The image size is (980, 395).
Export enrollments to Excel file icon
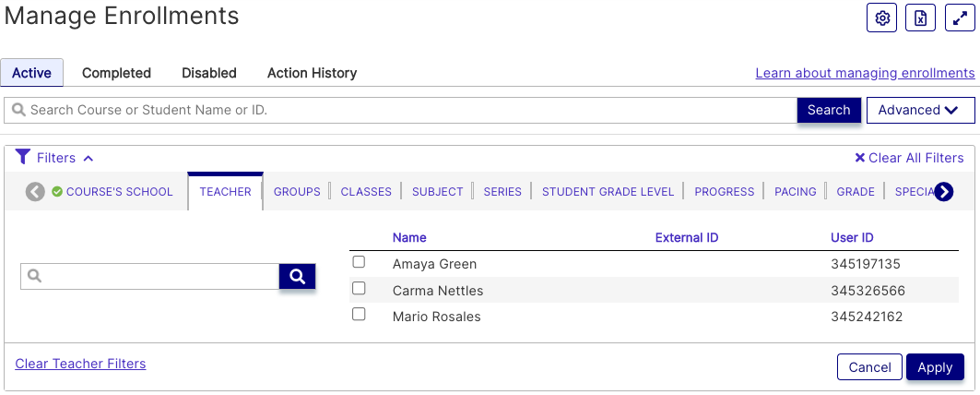[921, 18]
